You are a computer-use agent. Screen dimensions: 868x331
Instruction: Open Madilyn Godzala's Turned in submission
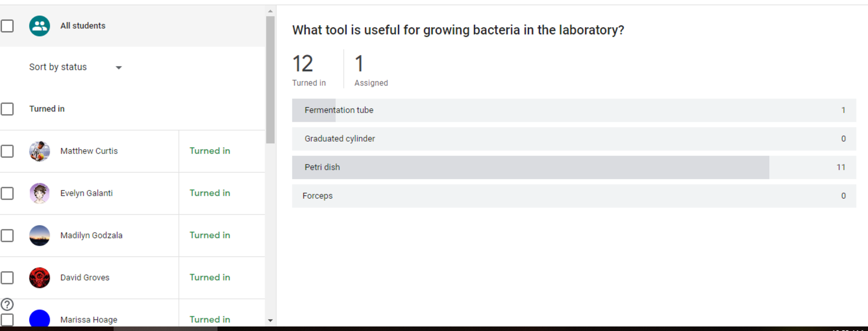tap(210, 236)
